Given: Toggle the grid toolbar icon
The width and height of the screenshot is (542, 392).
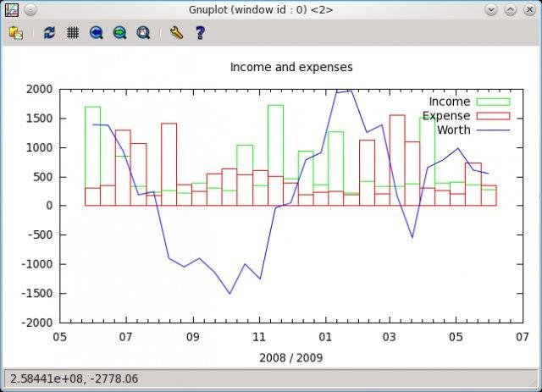Looking at the screenshot, I should (x=73, y=33).
